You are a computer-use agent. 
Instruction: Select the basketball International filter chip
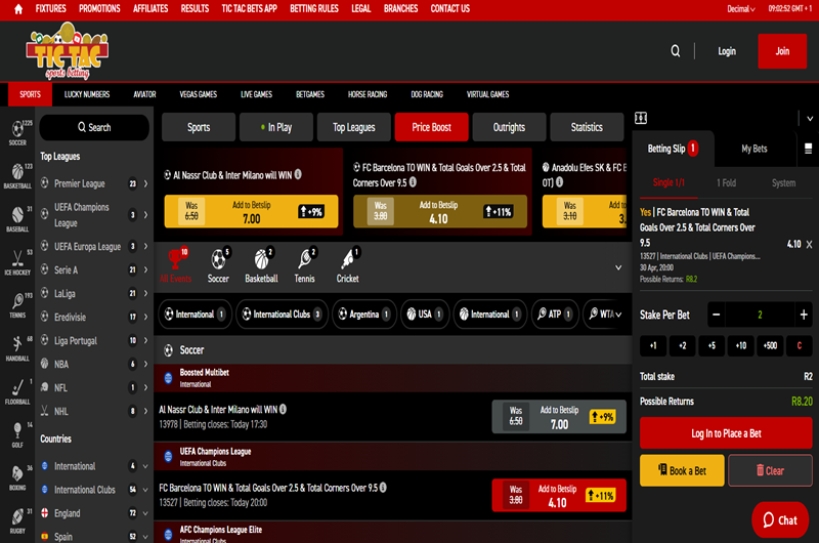tap(489, 314)
